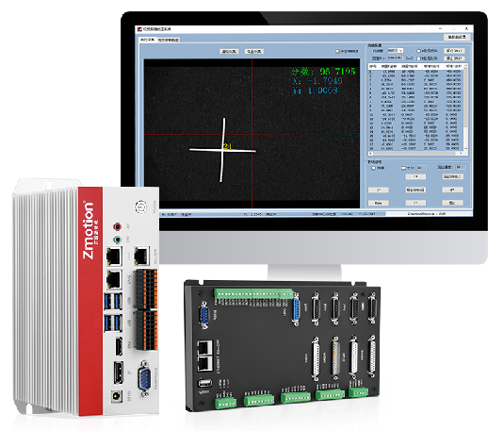This screenshot has width=504, height=431.
Task: Click the first button above the camera image
Action: click(x=229, y=52)
